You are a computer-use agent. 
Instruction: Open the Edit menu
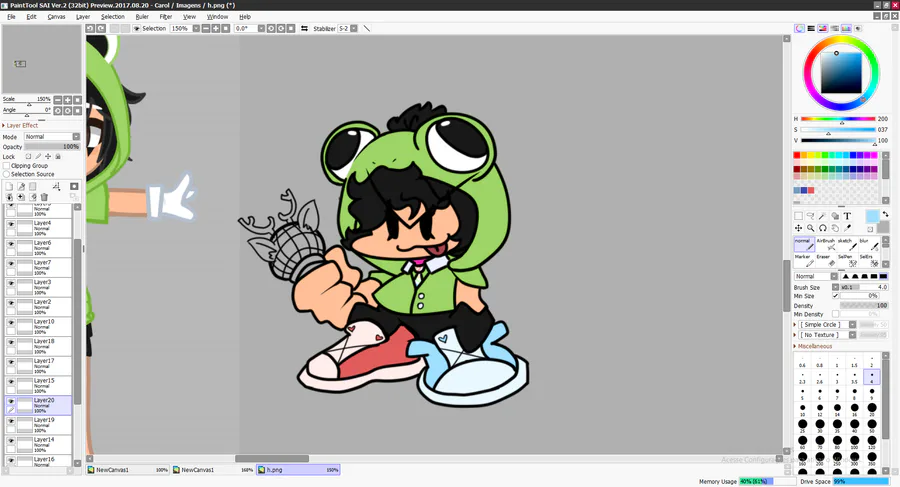point(32,17)
